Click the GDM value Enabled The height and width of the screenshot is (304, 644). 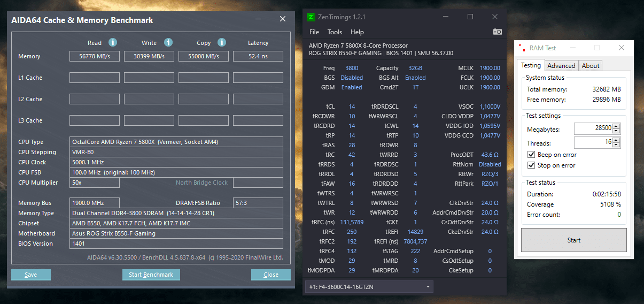(352, 87)
